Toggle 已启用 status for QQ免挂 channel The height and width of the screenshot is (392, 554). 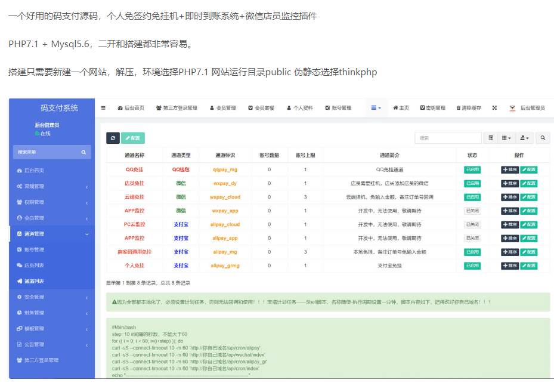[x=472, y=169]
